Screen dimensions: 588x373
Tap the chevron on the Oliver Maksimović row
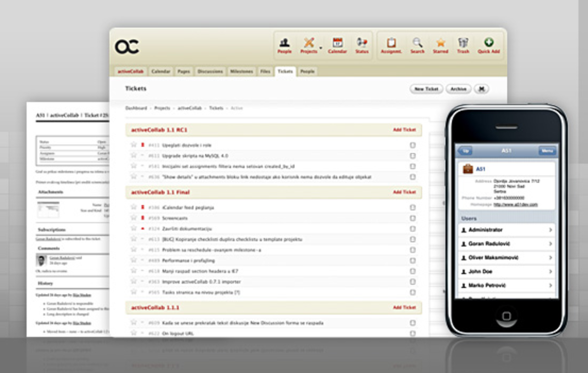tap(550, 258)
